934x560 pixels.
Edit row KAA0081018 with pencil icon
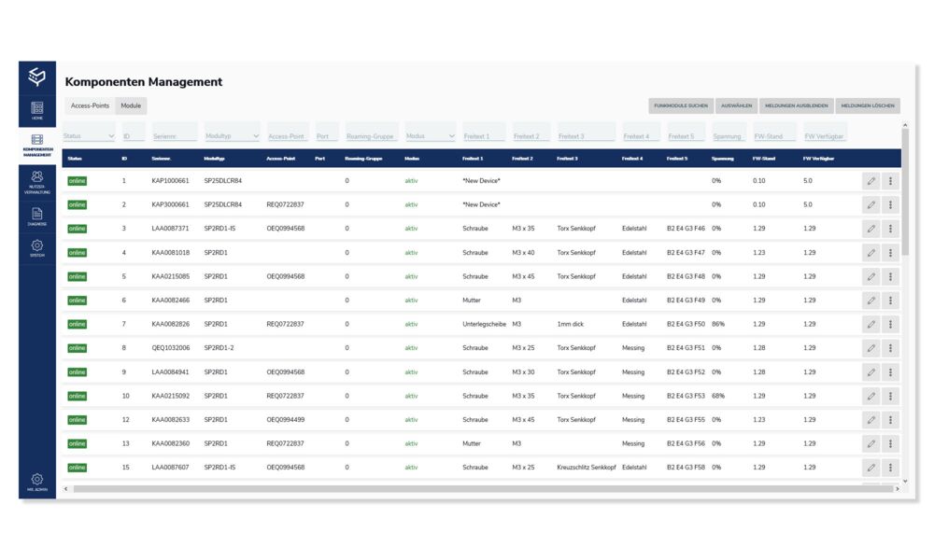point(870,253)
